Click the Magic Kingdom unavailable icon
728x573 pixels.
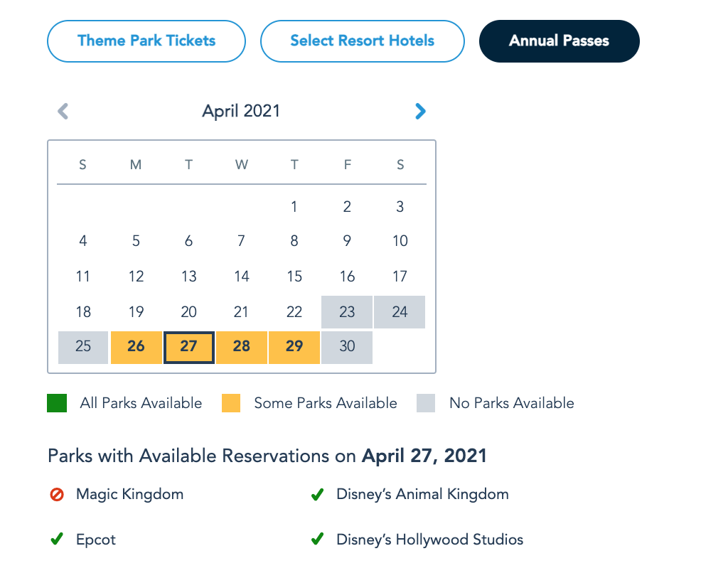[57, 494]
